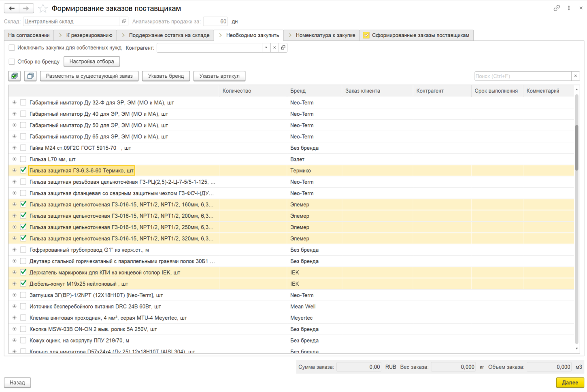Screen dimensions: 587x392
Task: Uncheck 'Дюбель-хомут М19х25 нейлоновый' row
Action: coord(23,284)
